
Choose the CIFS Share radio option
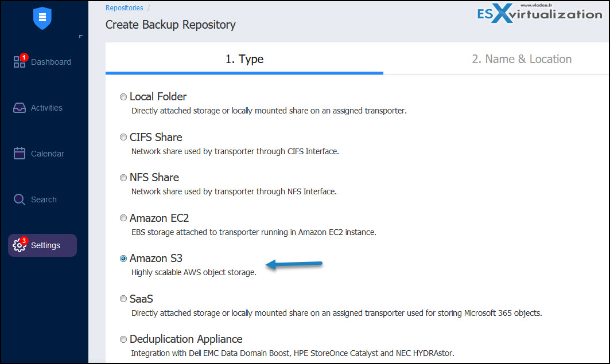[123, 138]
